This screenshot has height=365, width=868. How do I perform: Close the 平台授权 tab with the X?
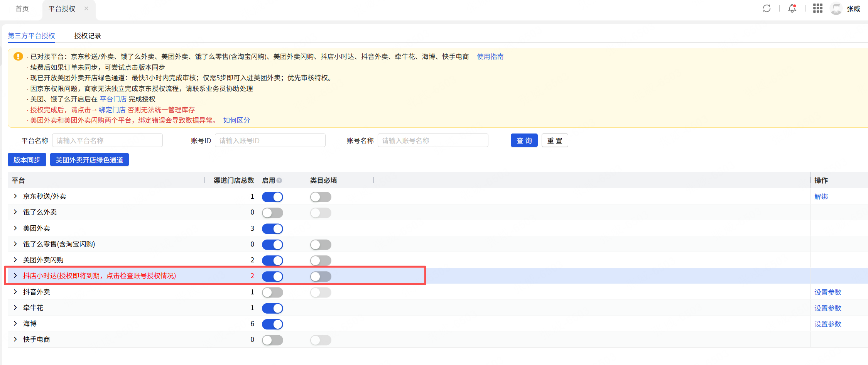click(x=86, y=8)
